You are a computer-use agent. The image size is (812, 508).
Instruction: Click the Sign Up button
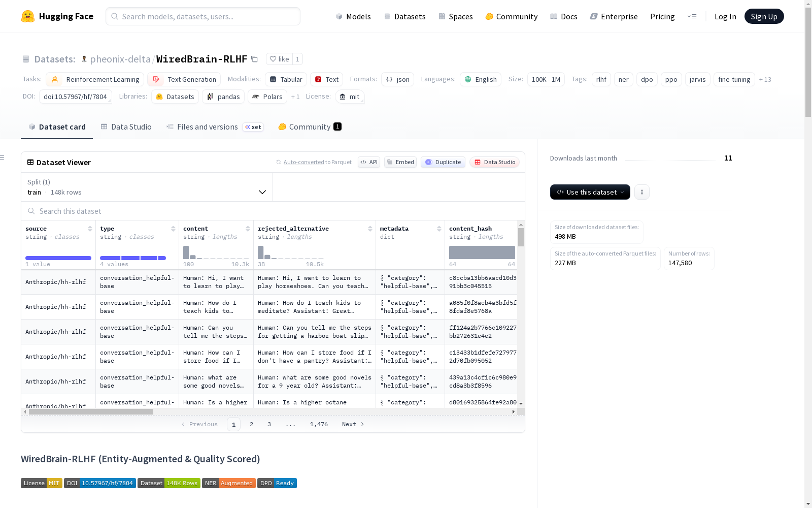(x=764, y=16)
